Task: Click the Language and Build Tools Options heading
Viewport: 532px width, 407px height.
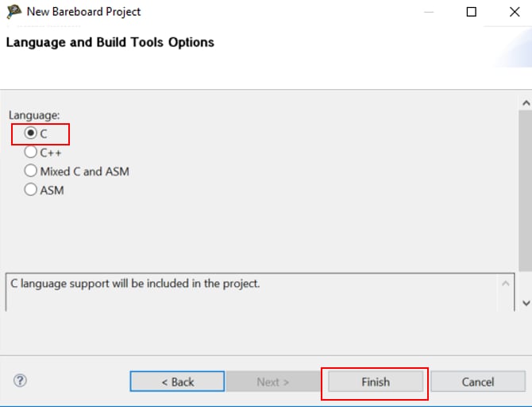Action: click(x=110, y=42)
